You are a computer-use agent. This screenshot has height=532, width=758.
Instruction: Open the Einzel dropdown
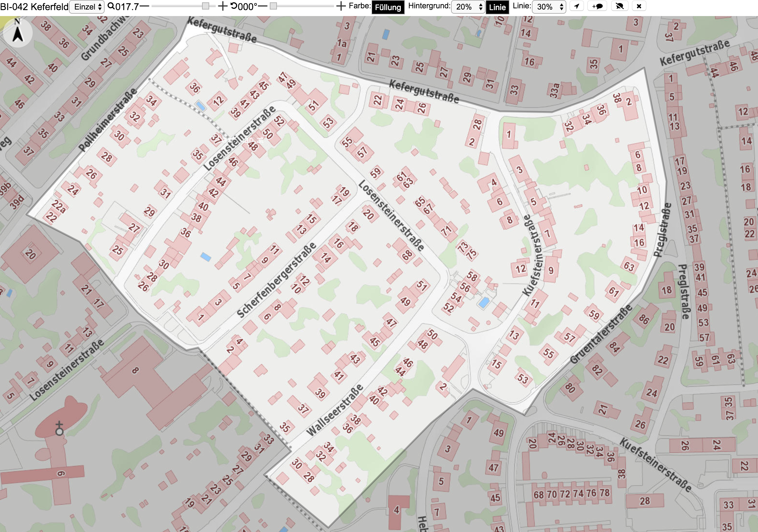tap(87, 7)
